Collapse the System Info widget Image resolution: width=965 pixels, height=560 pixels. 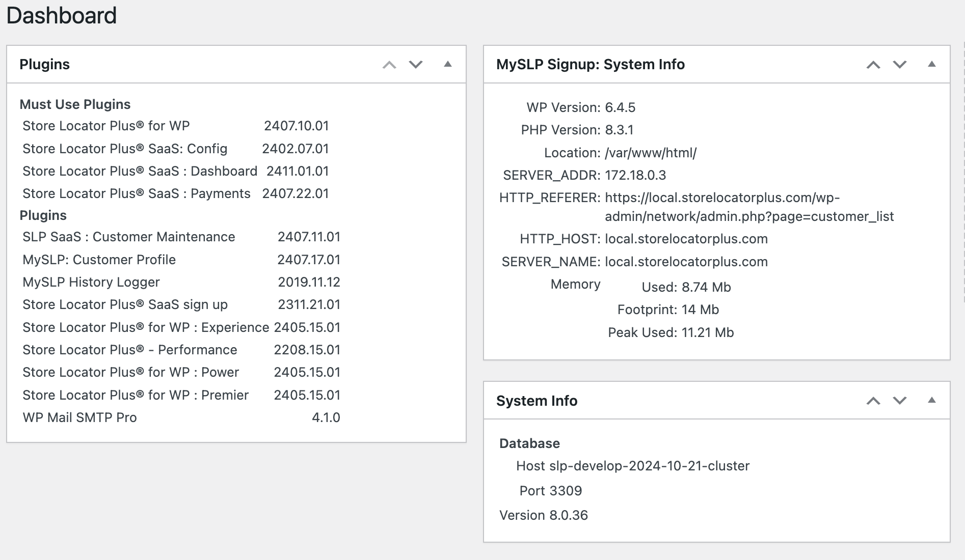932,401
